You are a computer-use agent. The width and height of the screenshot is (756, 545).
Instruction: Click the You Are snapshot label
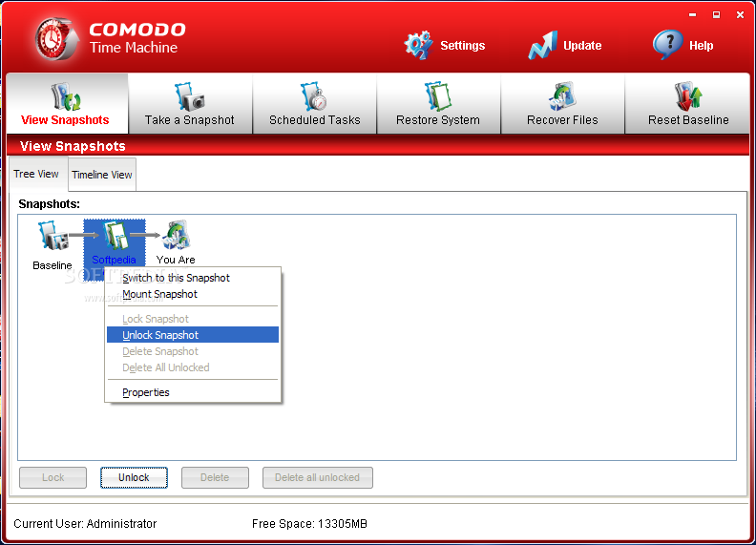click(176, 260)
